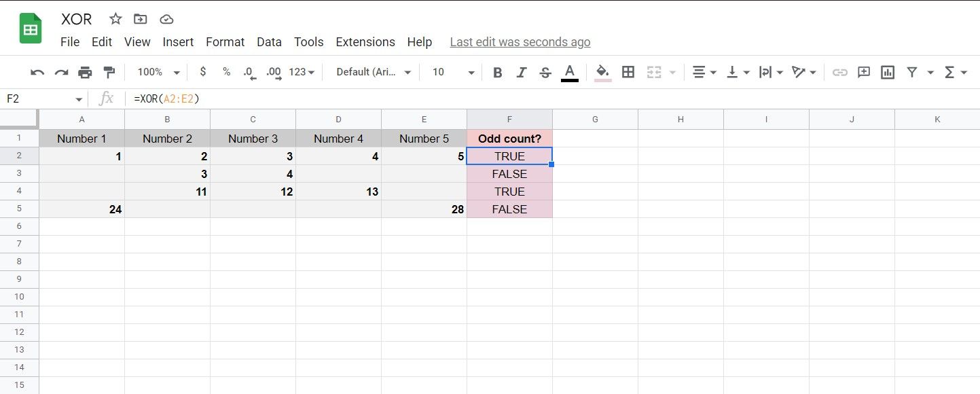This screenshot has height=394, width=980.
Task: Open the Extensions menu
Action: click(x=365, y=42)
